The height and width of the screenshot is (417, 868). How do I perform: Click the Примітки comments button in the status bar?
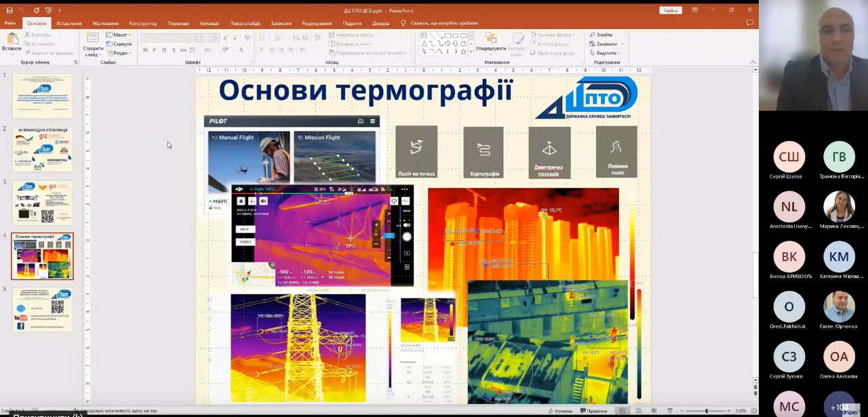tap(593, 411)
